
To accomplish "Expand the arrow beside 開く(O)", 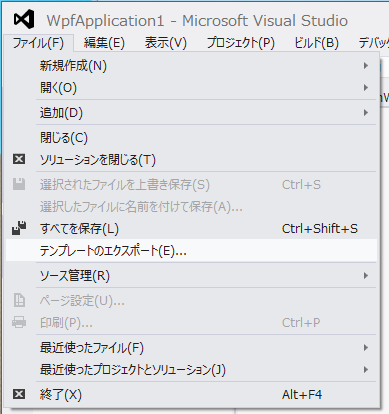I will [366, 88].
